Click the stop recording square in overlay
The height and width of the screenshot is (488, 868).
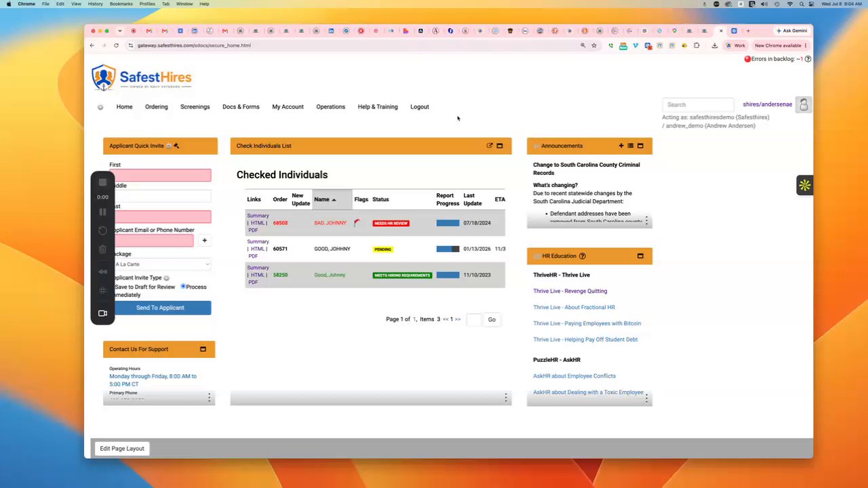tap(102, 182)
